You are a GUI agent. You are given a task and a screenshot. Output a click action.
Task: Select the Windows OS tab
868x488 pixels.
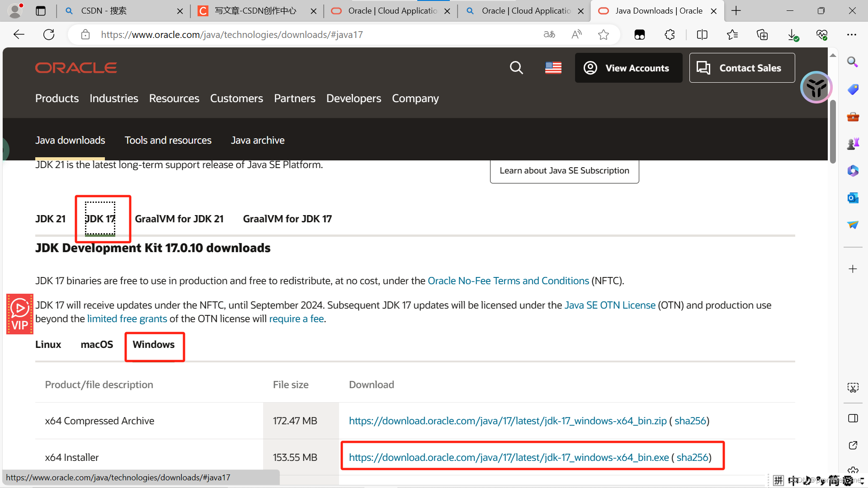click(x=154, y=345)
